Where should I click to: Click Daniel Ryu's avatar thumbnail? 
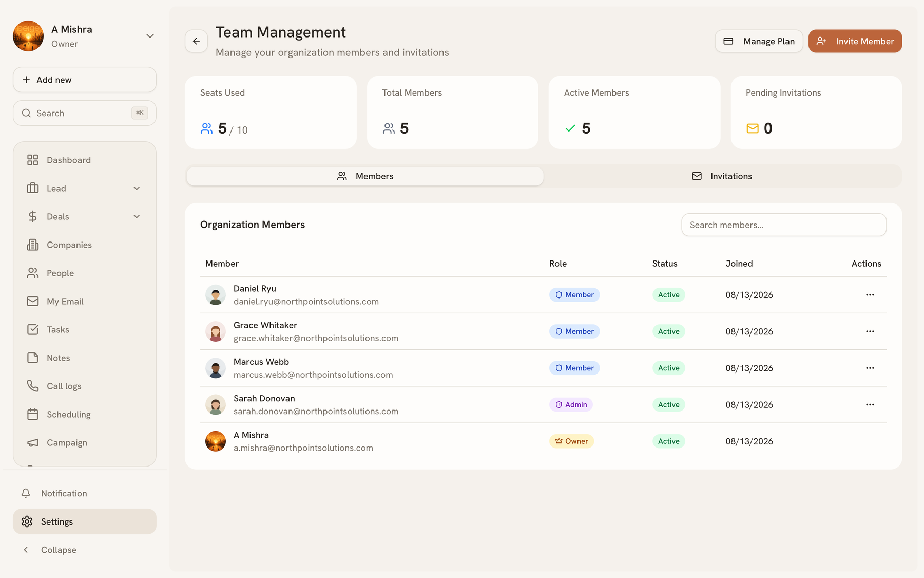pos(216,295)
